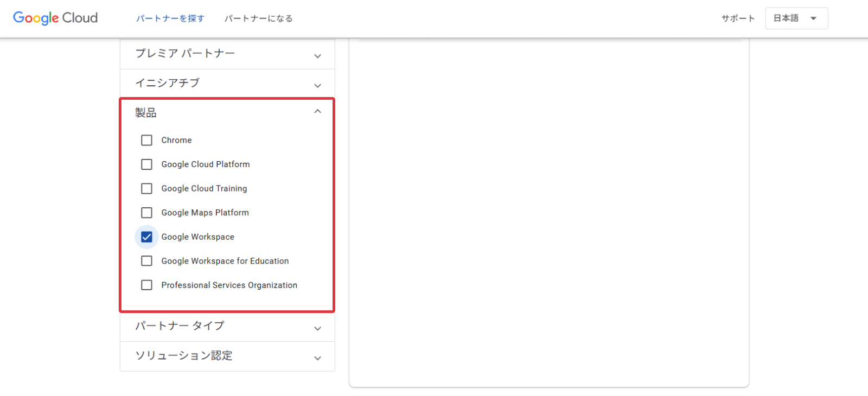The height and width of the screenshot is (396, 868).
Task: Check Professional Services Organization checkbox
Action: 146,285
